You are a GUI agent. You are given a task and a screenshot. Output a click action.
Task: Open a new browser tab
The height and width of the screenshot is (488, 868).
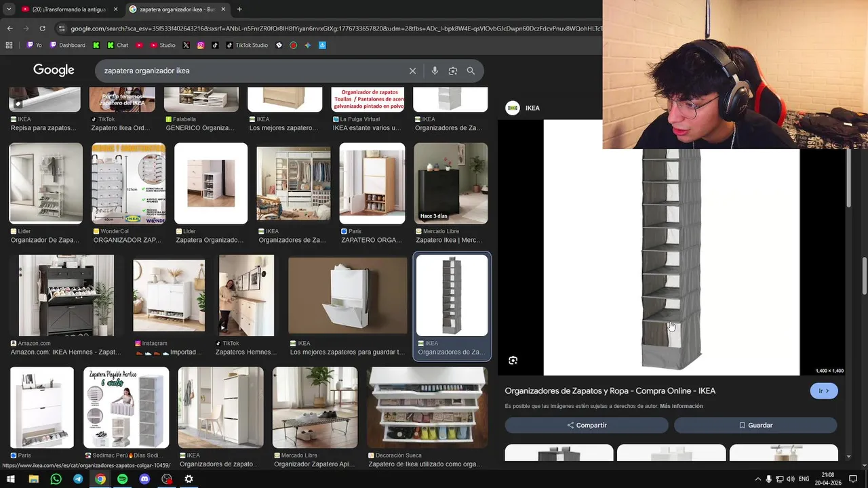coord(239,9)
